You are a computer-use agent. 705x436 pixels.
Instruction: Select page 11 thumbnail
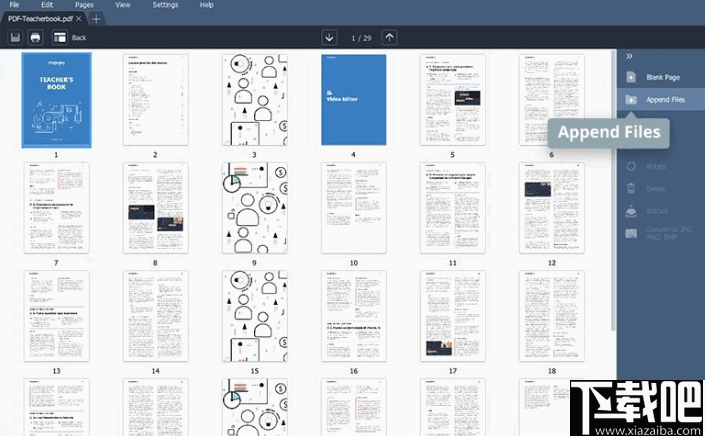[453, 208]
